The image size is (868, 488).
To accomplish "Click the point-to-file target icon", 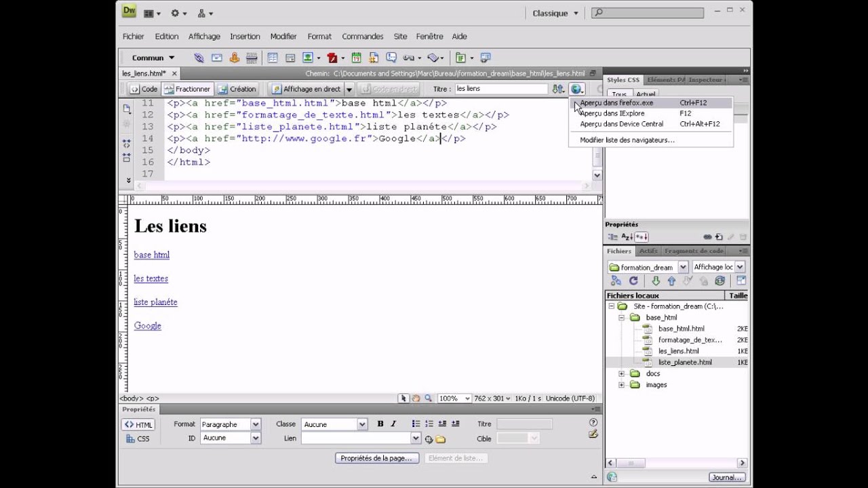I will [429, 439].
